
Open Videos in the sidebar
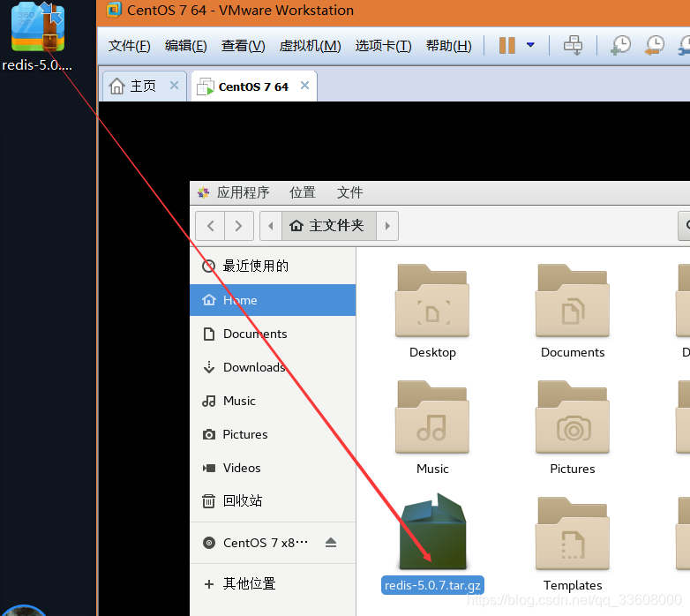click(x=273, y=468)
